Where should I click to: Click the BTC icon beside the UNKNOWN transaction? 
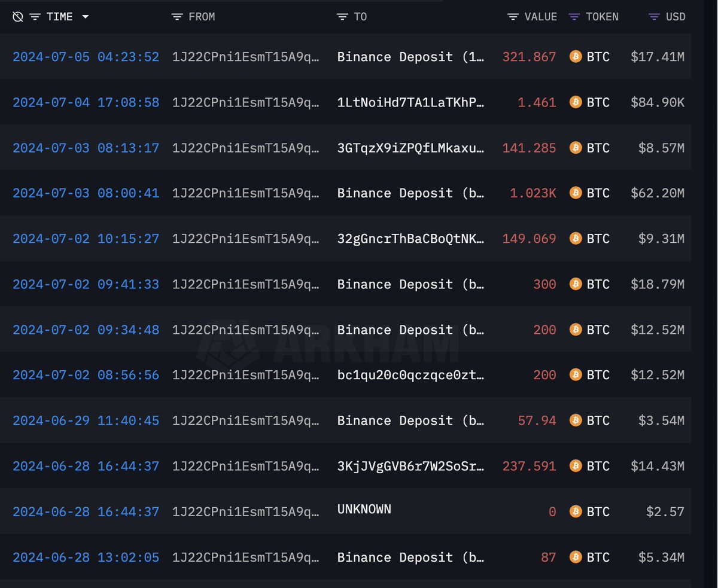[x=575, y=511]
